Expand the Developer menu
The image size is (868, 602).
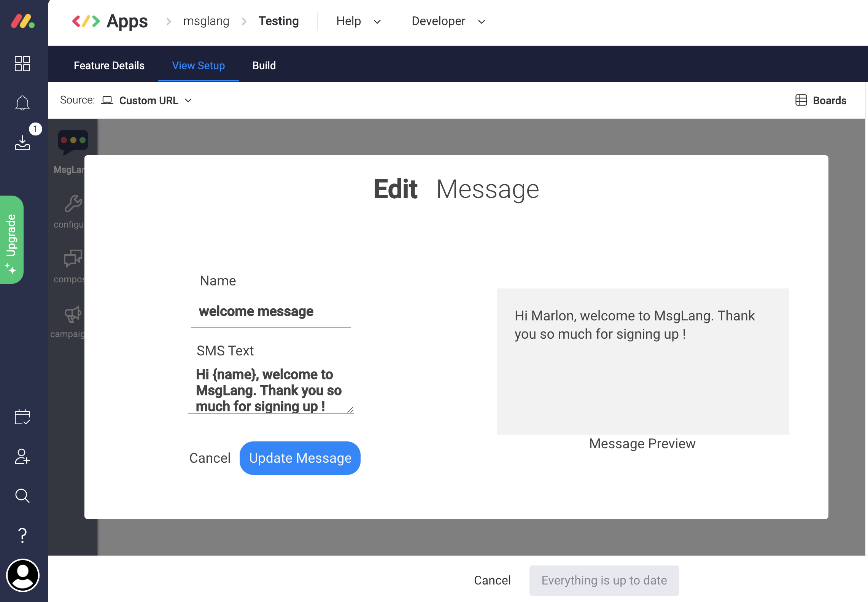[x=448, y=21]
